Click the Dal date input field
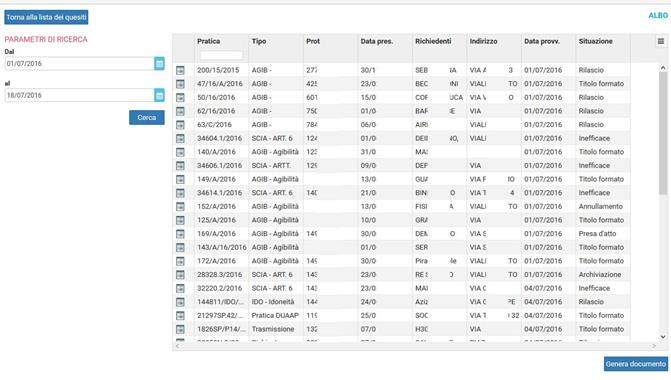 79,63
